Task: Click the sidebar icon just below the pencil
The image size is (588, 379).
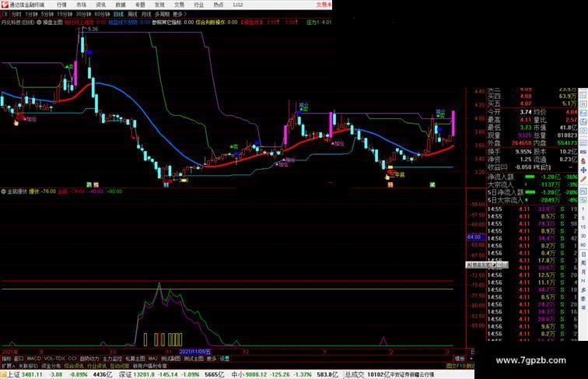Action: (583, 191)
